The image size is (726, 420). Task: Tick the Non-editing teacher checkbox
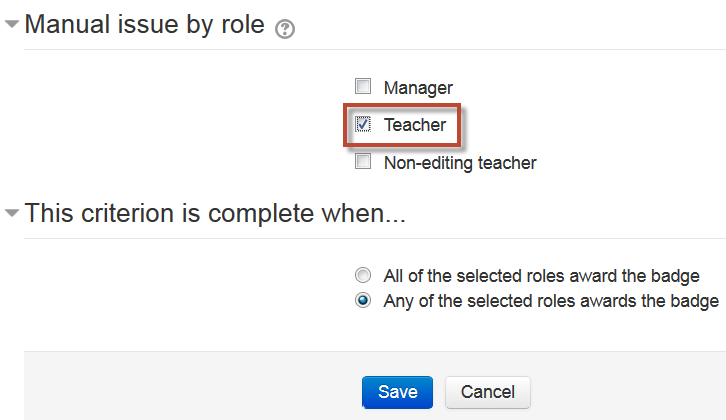pyautogui.click(x=363, y=162)
